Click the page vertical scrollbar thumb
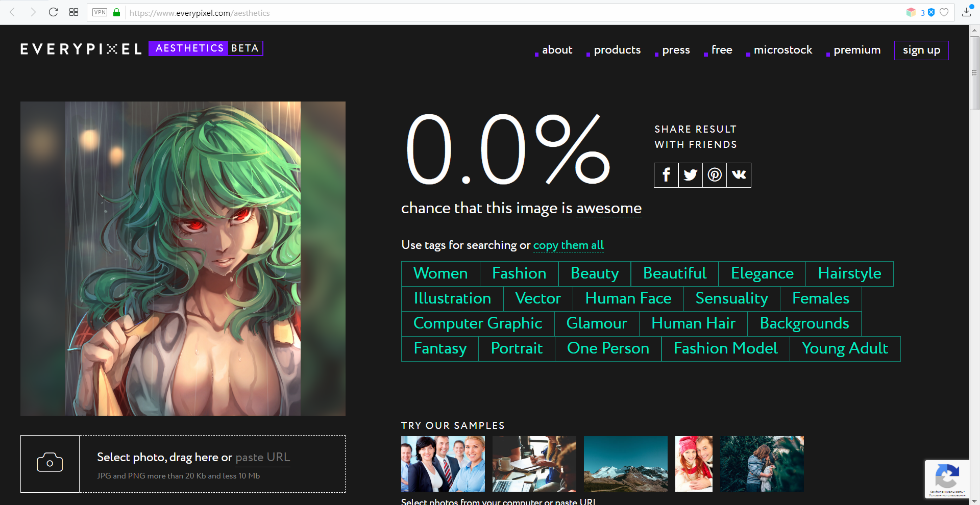 (x=974, y=73)
